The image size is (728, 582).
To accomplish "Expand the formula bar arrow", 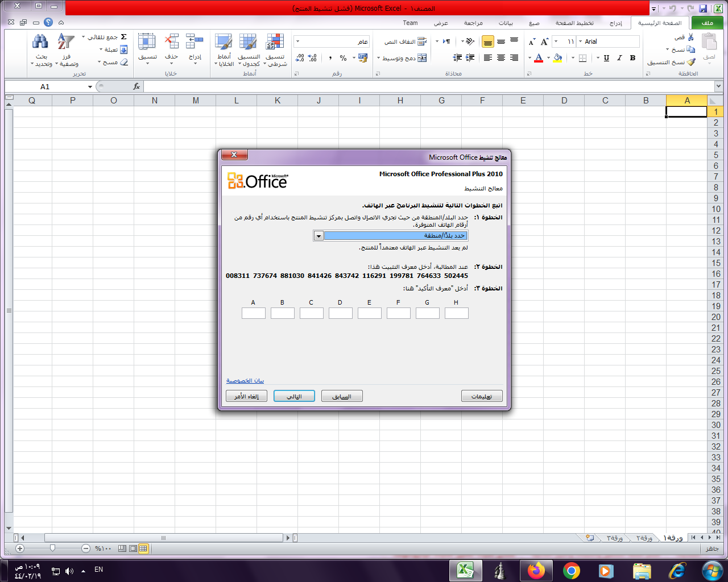I will (x=718, y=86).
